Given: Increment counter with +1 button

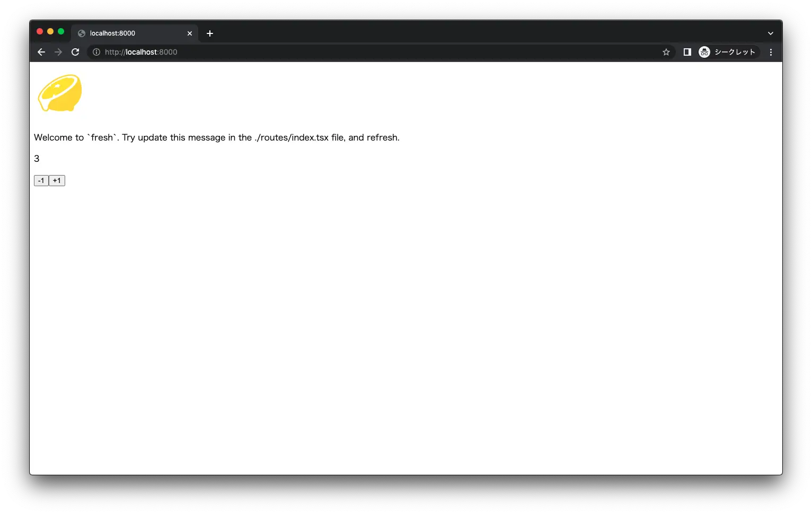Looking at the screenshot, I should [57, 181].
